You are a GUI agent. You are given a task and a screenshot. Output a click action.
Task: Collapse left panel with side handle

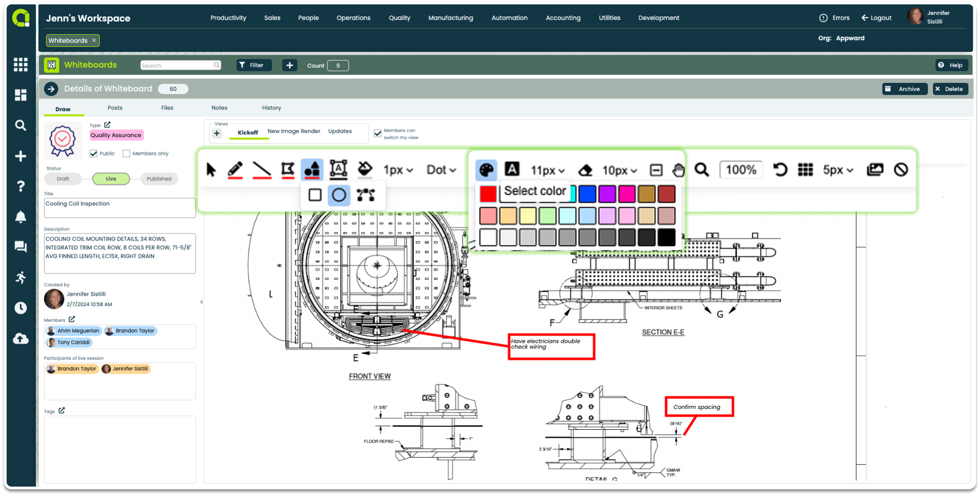[201, 302]
